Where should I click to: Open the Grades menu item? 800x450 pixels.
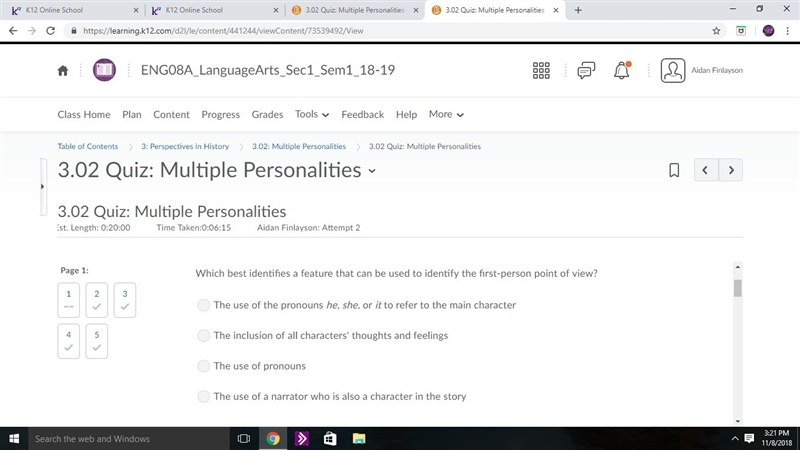[267, 115]
